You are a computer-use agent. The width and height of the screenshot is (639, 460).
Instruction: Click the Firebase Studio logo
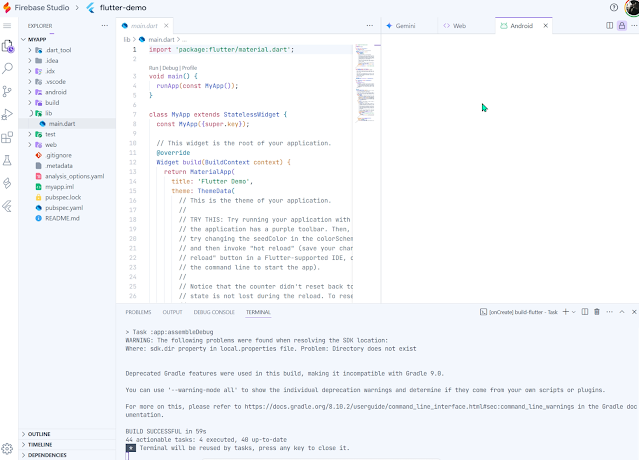coord(7,7)
